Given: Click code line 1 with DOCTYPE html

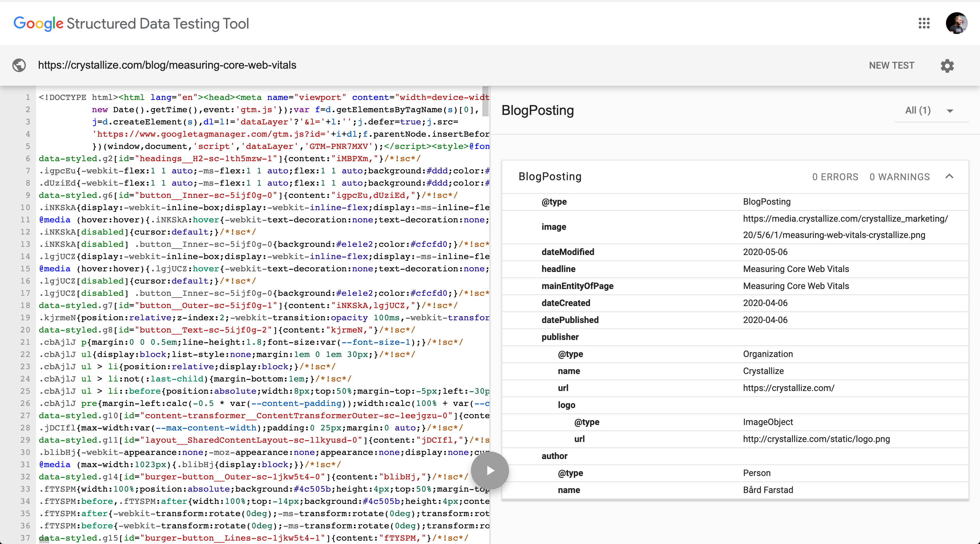Looking at the screenshot, I should click(x=264, y=97).
